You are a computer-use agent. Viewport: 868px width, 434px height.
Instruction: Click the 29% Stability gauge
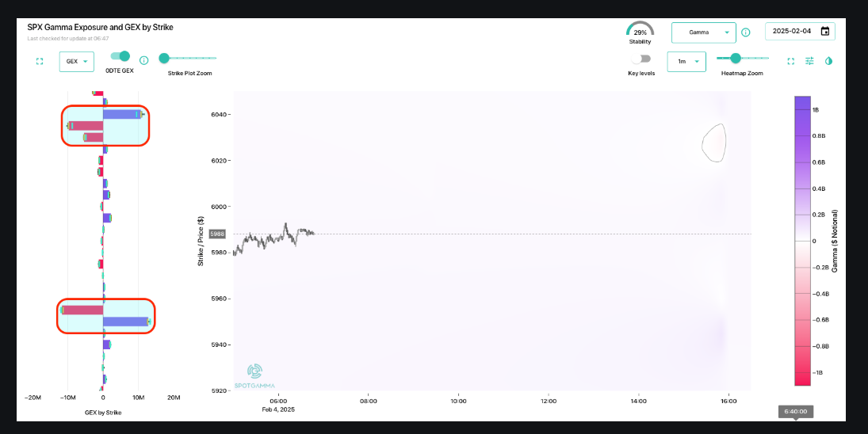640,33
